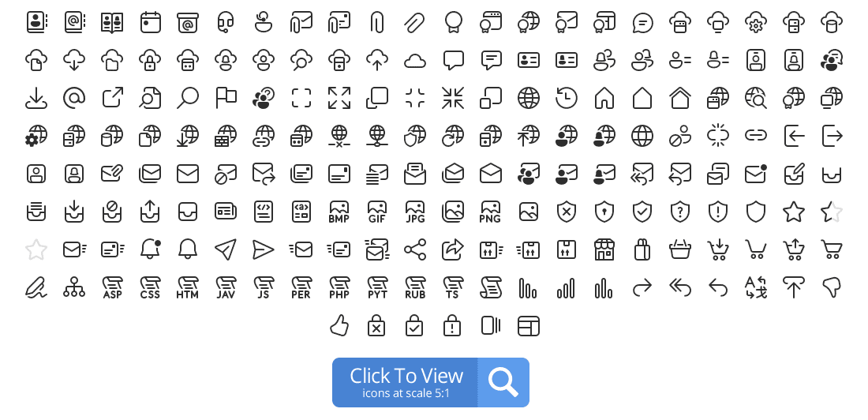The image size is (868, 420).
Task: Choose the cloud upload arrow icon
Action: tap(377, 60)
